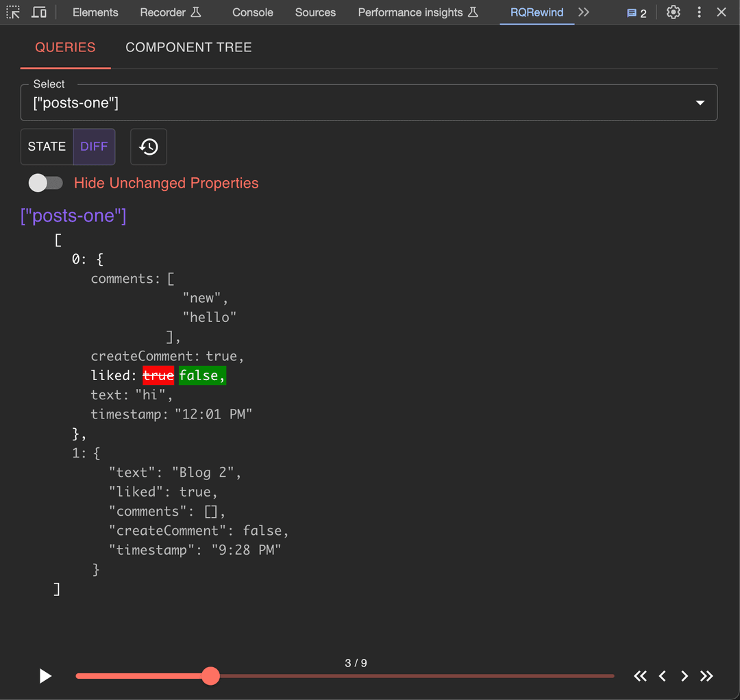
Task: Step forward one snapshot
Action: (x=684, y=676)
